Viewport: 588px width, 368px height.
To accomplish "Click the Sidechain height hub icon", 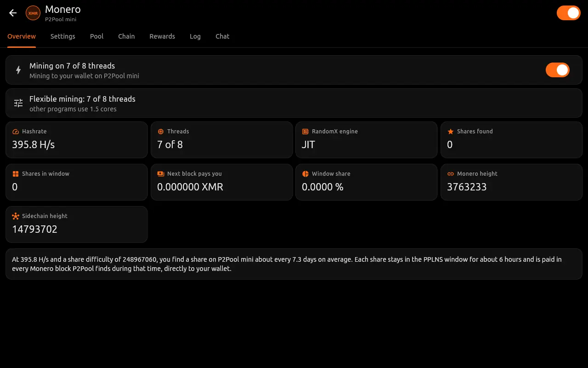I will pyautogui.click(x=16, y=216).
